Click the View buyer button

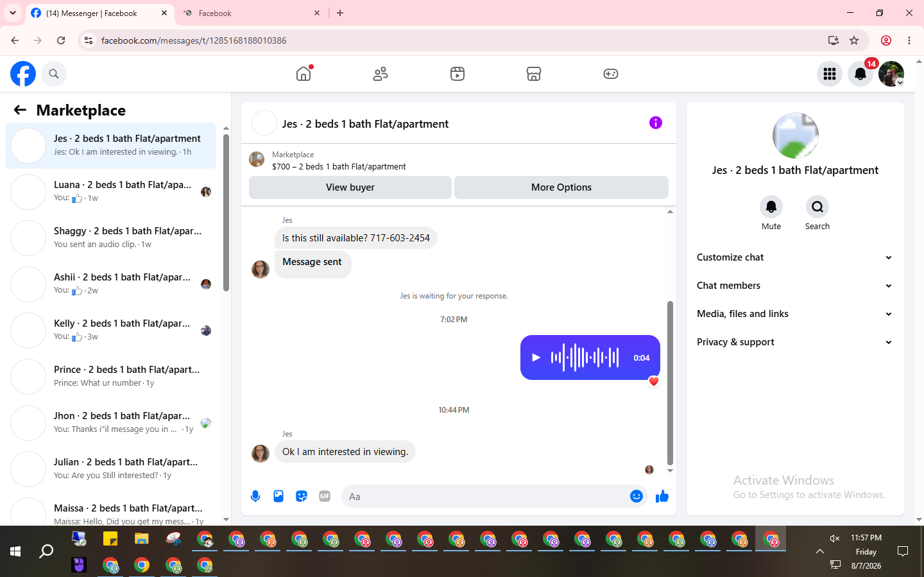click(x=350, y=187)
